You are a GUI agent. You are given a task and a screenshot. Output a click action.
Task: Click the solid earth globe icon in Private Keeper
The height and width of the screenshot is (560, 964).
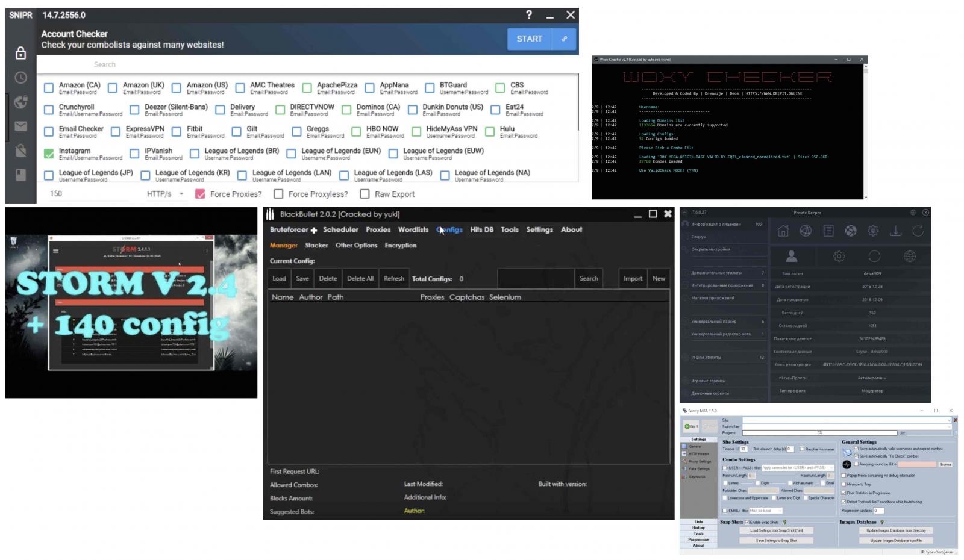[x=850, y=231]
